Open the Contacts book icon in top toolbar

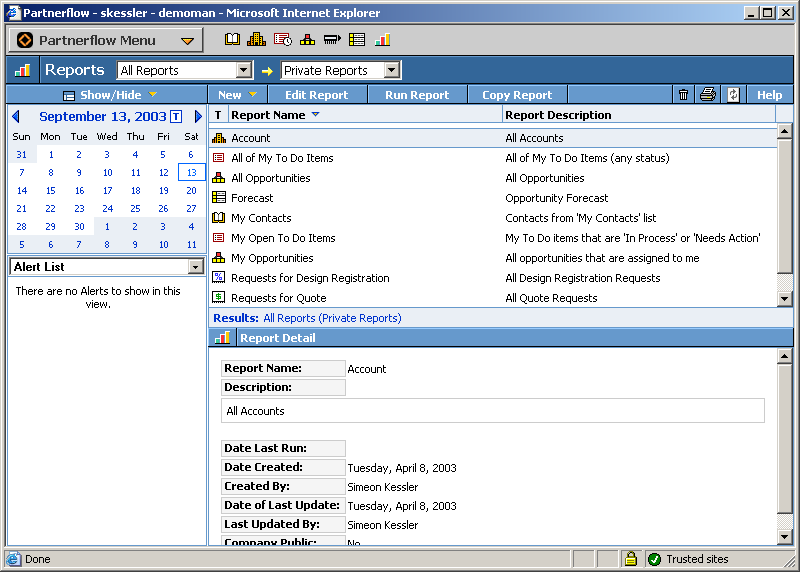click(x=232, y=39)
